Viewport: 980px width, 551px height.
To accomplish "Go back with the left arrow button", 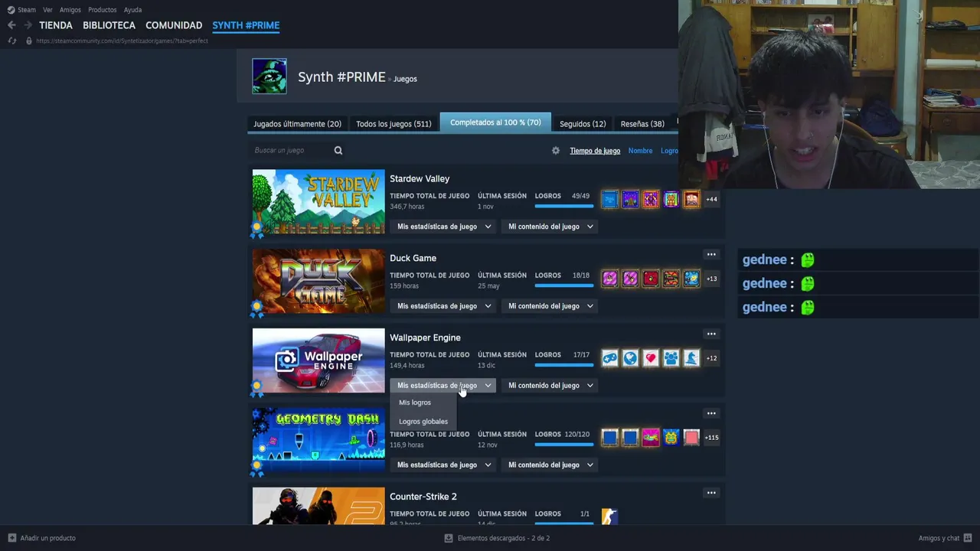I will coord(11,25).
